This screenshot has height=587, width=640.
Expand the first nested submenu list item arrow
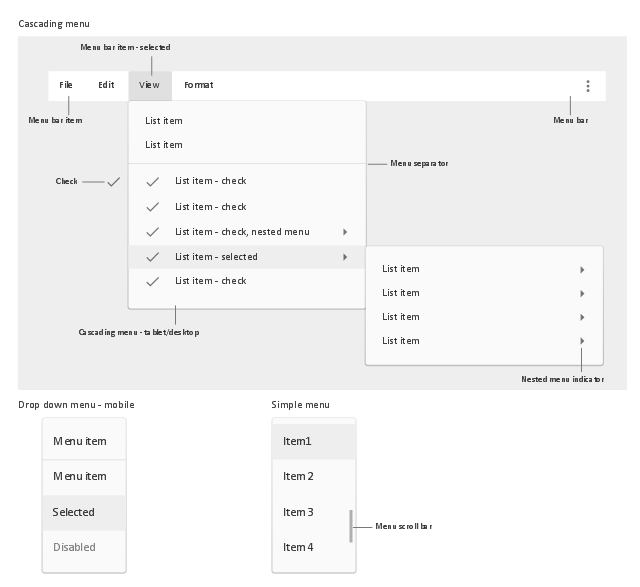[x=582, y=269]
